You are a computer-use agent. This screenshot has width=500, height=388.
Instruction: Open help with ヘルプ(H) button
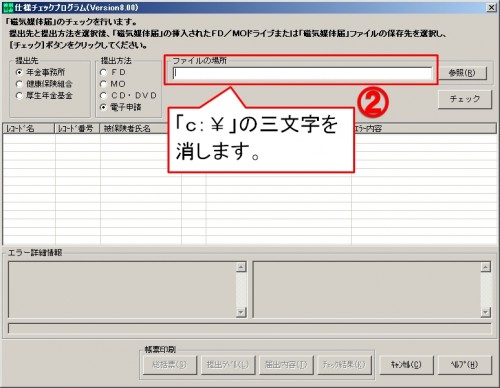(x=464, y=365)
